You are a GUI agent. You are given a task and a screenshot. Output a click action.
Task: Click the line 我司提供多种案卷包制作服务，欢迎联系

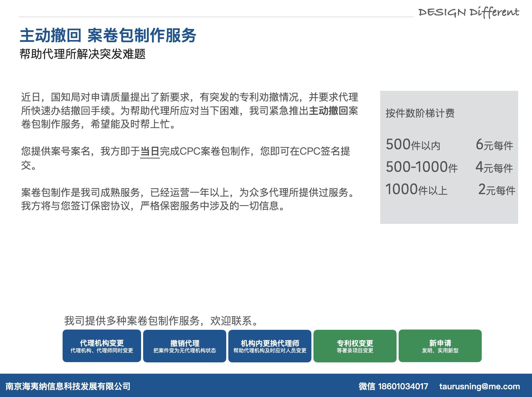click(161, 321)
